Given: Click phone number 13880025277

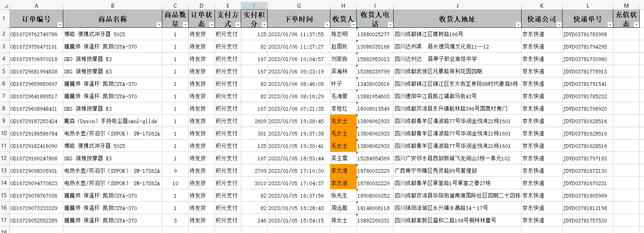Looking at the screenshot, I should [374, 34].
